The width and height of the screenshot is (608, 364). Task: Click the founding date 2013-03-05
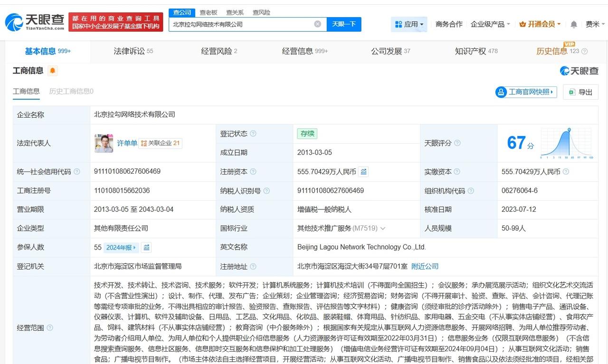click(x=314, y=153)
